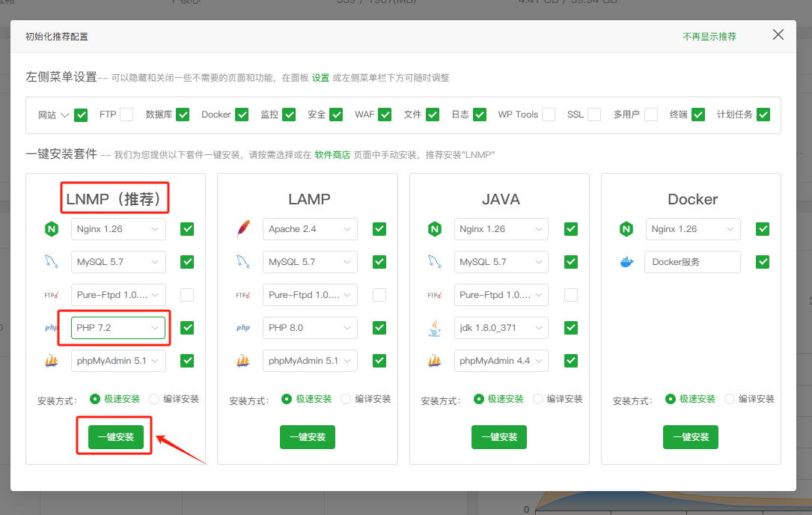Click the Docker whale icon
812x515 pixels.
click(x=626, y=262)
